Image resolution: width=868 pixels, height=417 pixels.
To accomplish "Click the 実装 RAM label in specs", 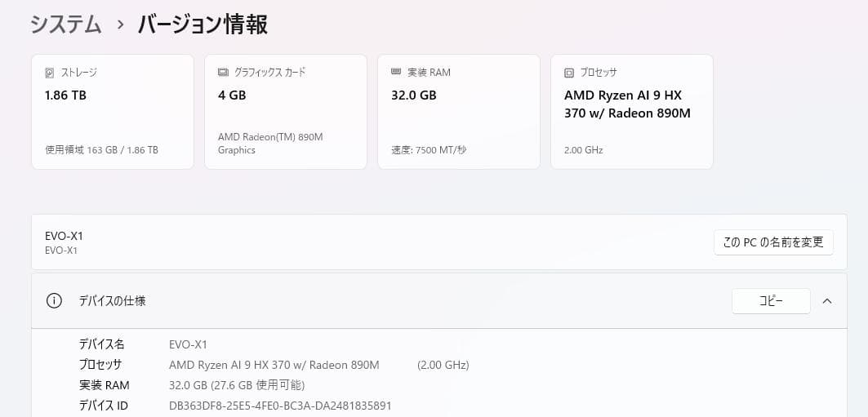I will click(104, 385).
